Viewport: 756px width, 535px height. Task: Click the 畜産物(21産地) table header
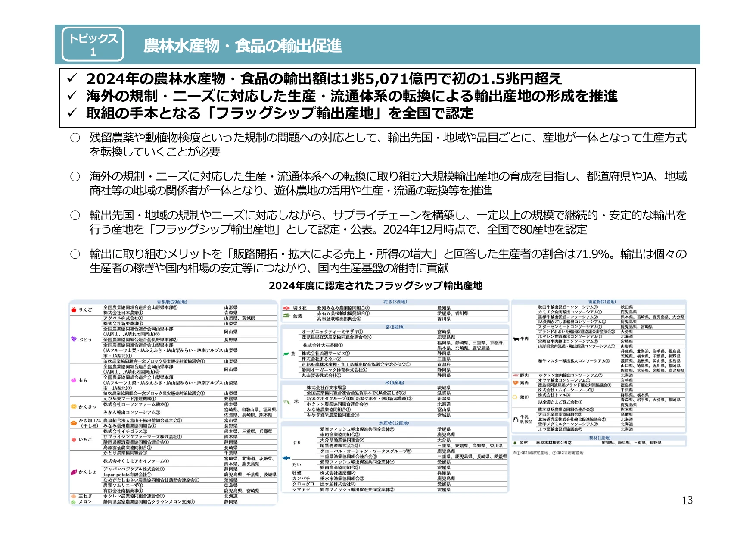tap(602, 302)
